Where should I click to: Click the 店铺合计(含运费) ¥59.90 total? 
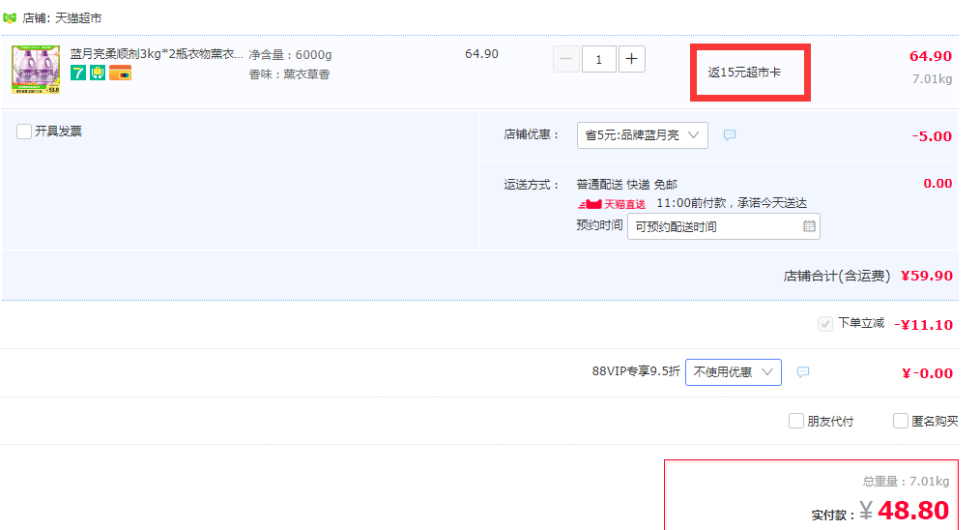pos(868,276)
